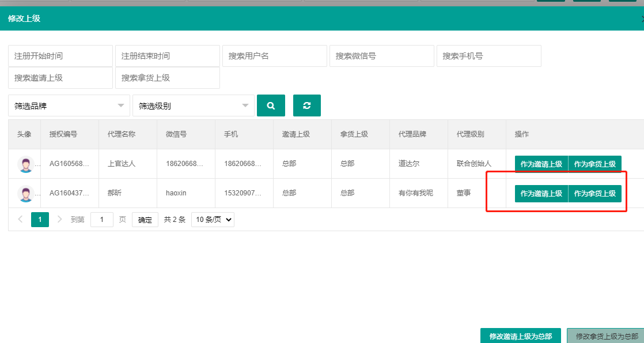Expand the 筛选级别 dropdown
The image size is (644, 343).
tap(193, 105)
